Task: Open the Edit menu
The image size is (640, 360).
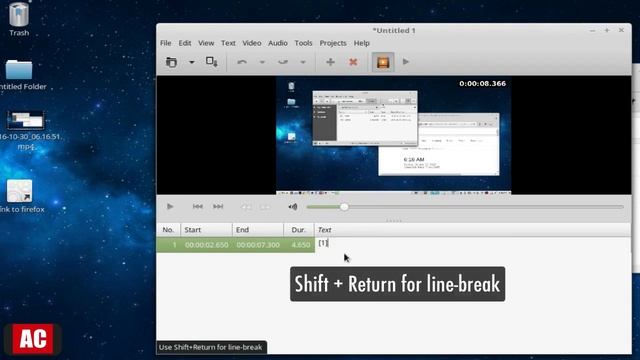Action: pos(184,43)
